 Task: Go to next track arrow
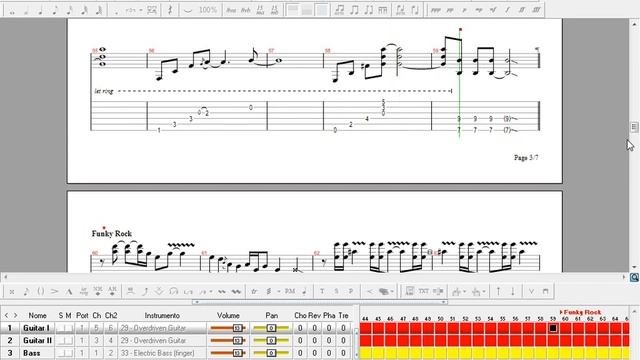(x=16, y=316)
